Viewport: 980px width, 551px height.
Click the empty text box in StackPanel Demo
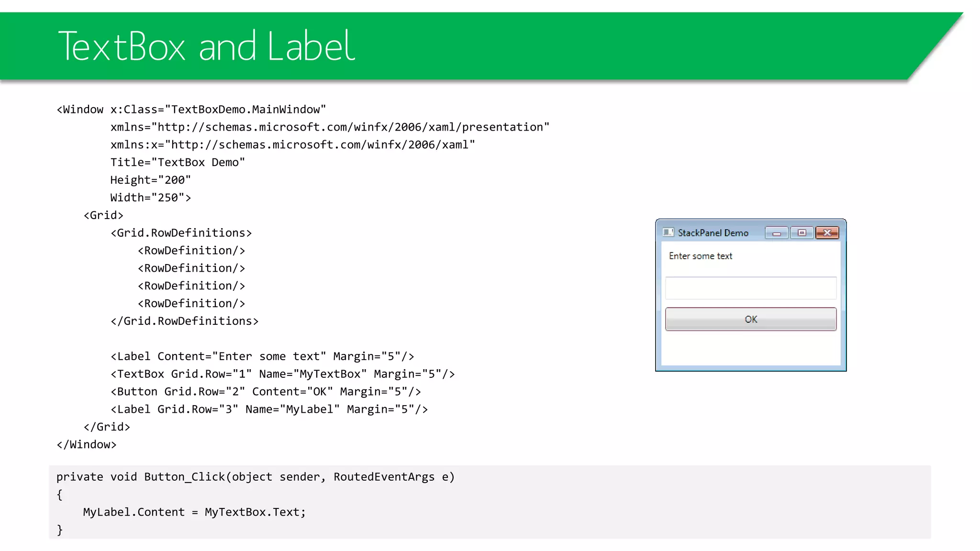751,288
